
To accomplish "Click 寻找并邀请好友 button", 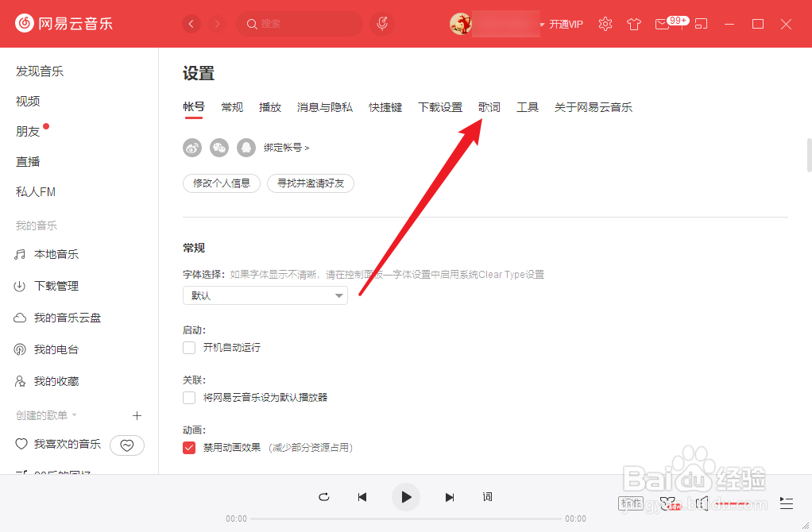I will point(311,183).
